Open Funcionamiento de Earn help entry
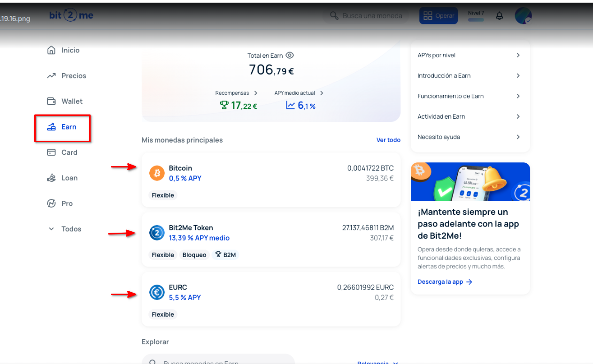The width and height of the screenshot is (593, 364). (x=470, y=96)
